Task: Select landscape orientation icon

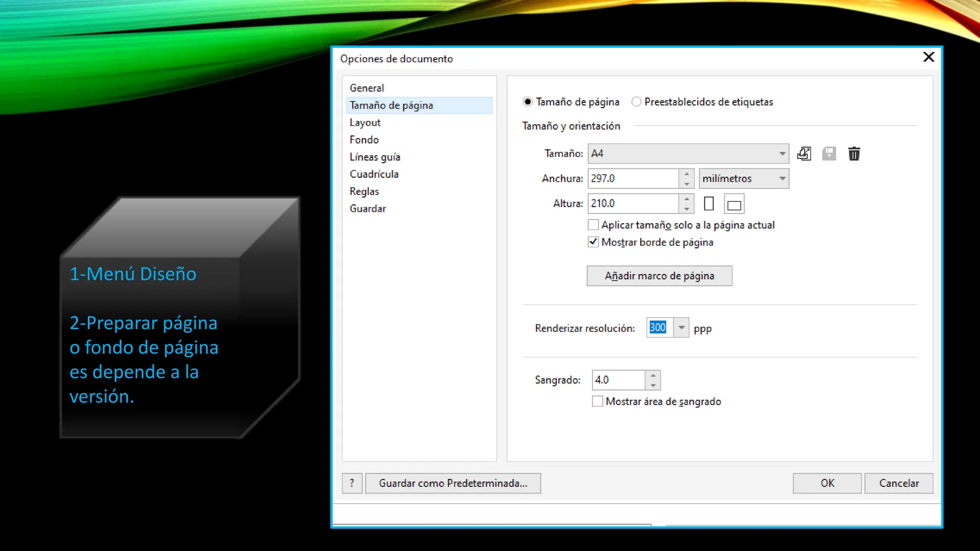Action: coord(734,205)
